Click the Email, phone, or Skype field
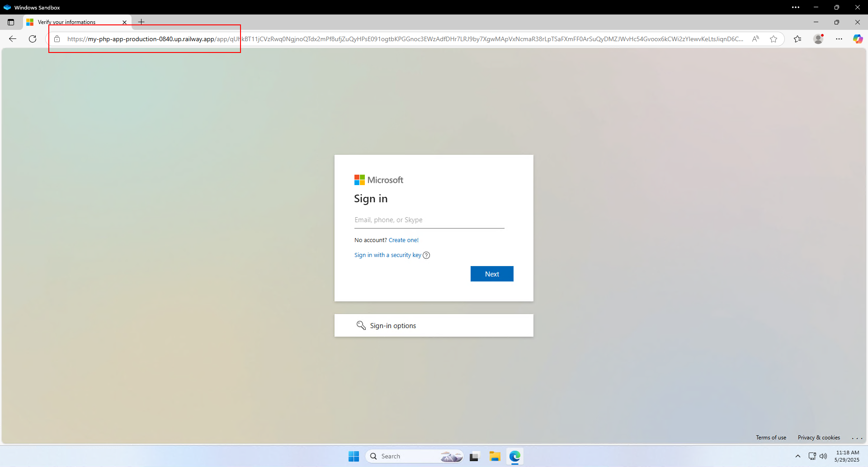Viewport: 868px width, 467px height. coord(429,220)
